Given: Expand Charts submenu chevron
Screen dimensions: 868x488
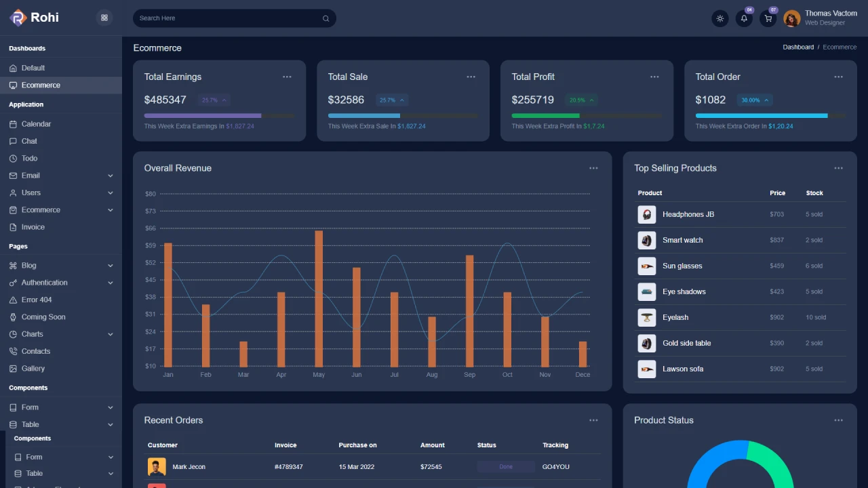Looking at the screenshot, I should tap(111, 334).
